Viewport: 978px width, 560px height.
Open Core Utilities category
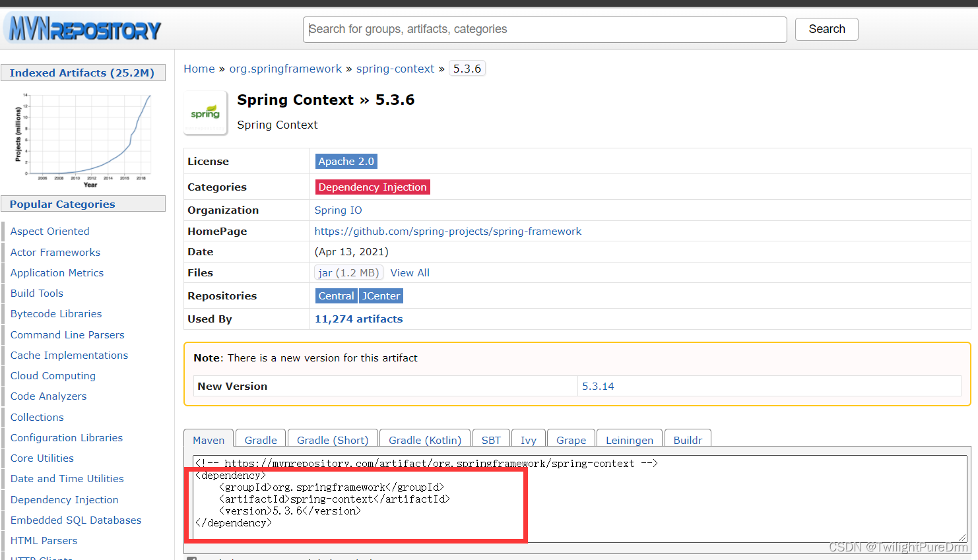click(42, 458)
